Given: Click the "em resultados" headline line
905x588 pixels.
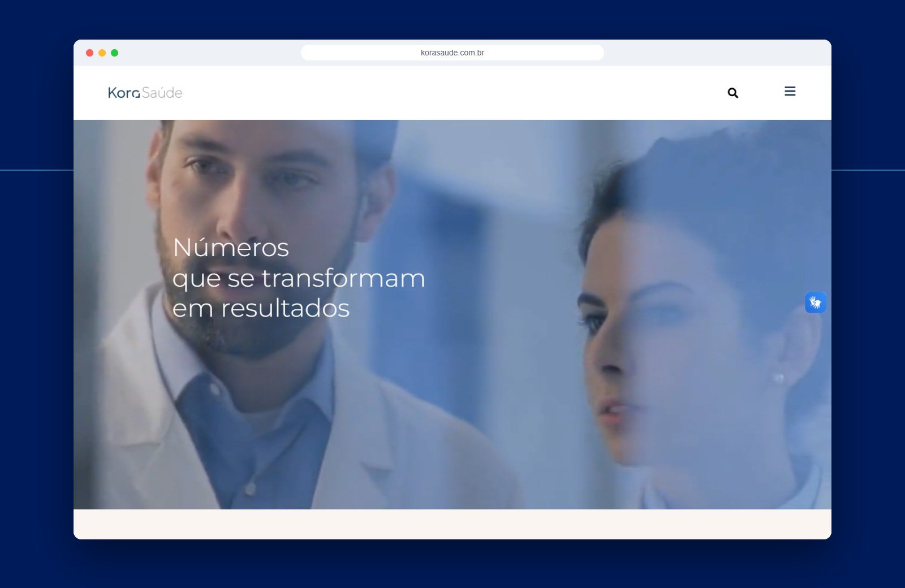Looking at the screenshot, I should point(261,309).
